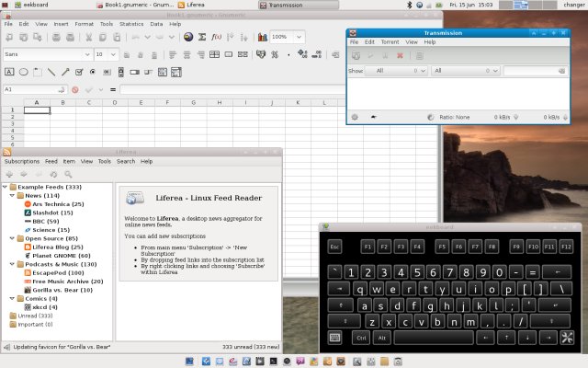Open Transmission options gear in status bar
588x368 pixels.
355,117
